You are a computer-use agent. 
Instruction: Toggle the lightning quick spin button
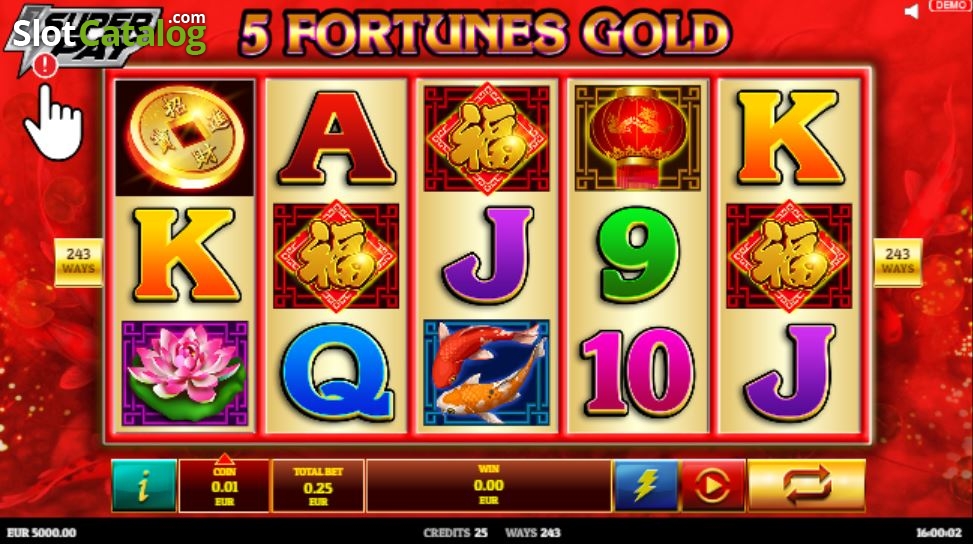(645, 486)
